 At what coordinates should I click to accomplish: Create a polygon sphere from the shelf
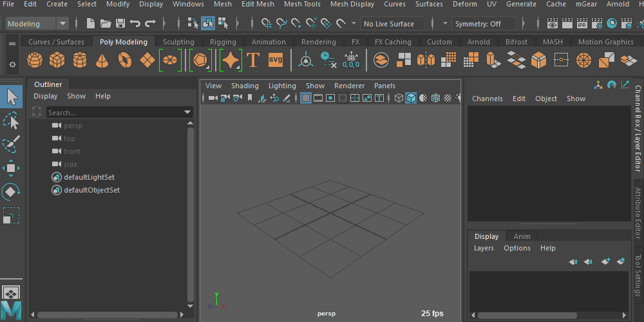[35, 61]
